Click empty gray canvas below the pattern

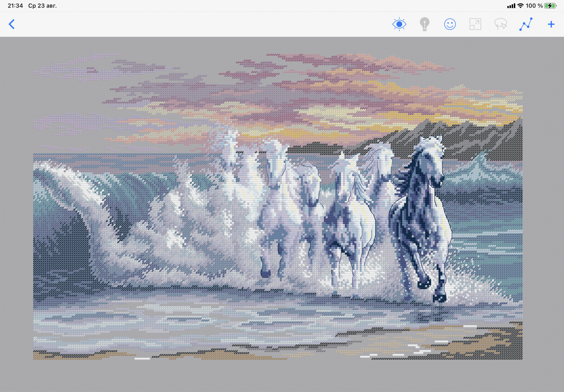pos(282,376)
